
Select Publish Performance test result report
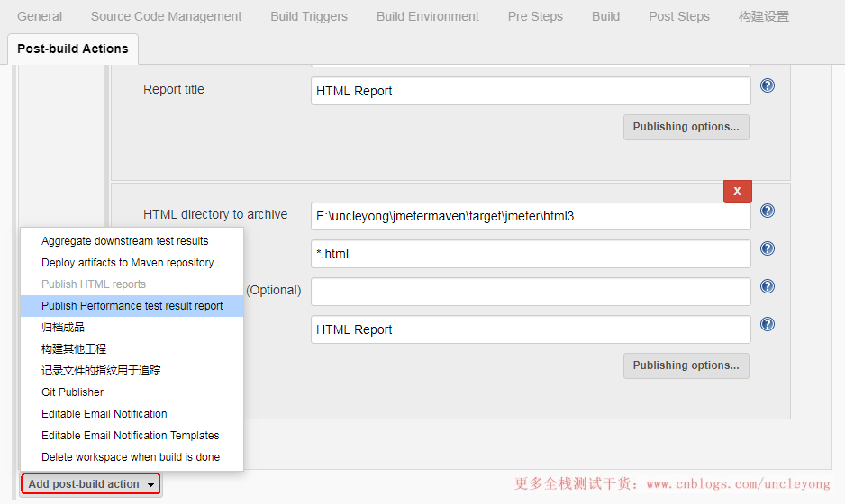pos(132,306)
